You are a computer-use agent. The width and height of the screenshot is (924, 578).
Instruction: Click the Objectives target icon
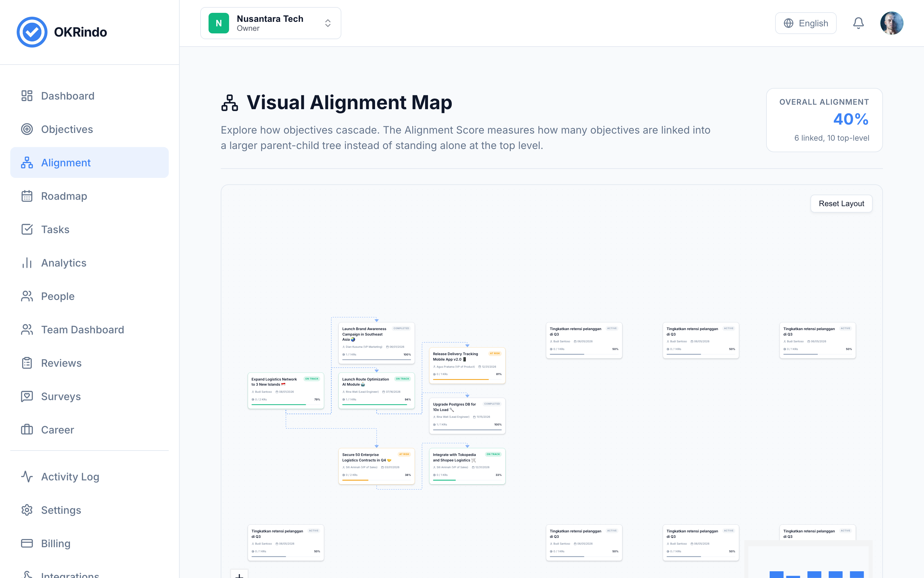click(27, 129)
